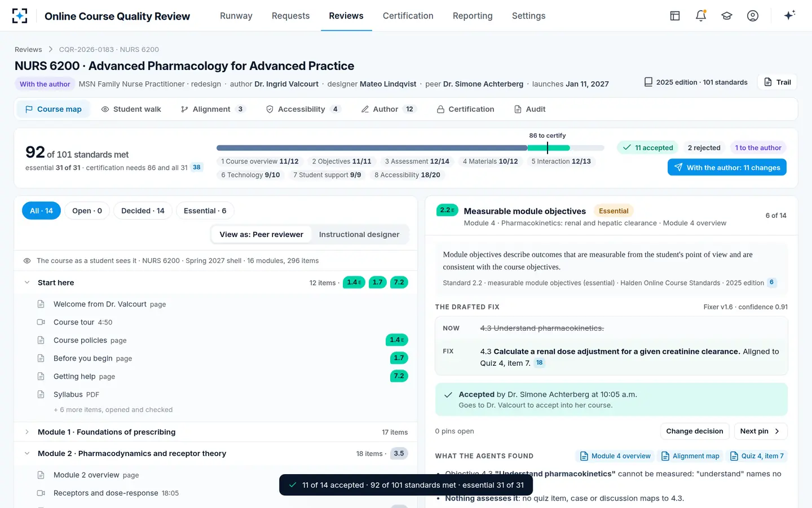Expand Module 1 Foundations of prescribing
Screen dimensions: 812x508
pos(27,432)
